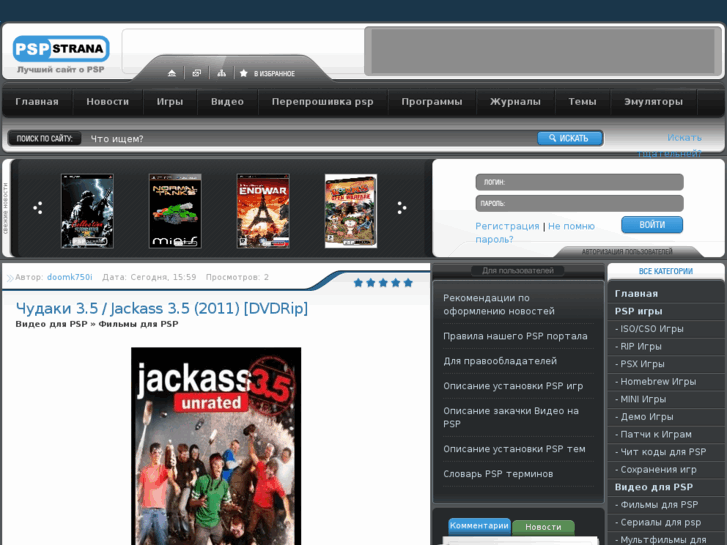Image resolution: width=727 pixels, height=545 pixels.
Task: Open Описание закачки Видео на PSP
Action: pos(511,417)
